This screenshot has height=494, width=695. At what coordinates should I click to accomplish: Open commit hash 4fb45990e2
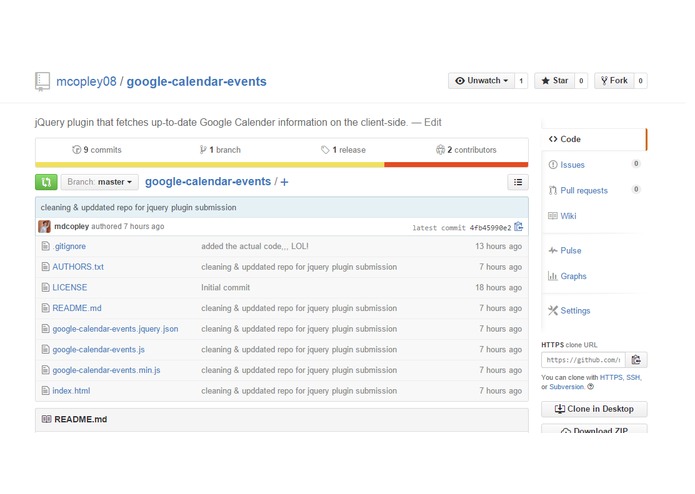click(490, 228)
